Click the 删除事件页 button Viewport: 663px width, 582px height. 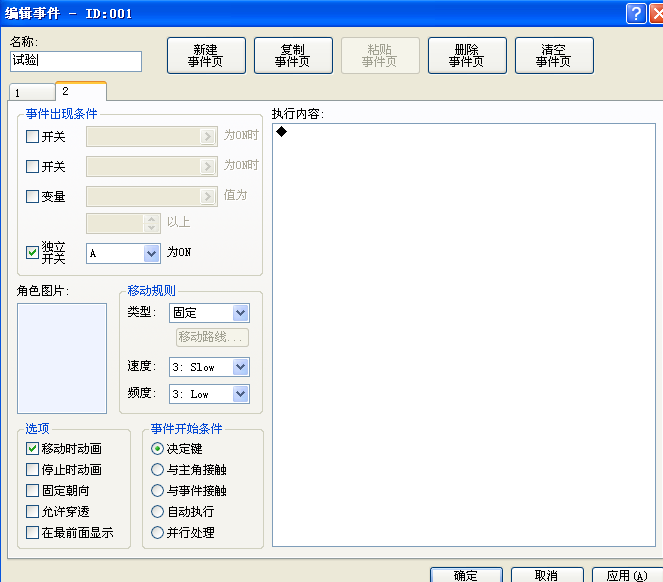467,55
